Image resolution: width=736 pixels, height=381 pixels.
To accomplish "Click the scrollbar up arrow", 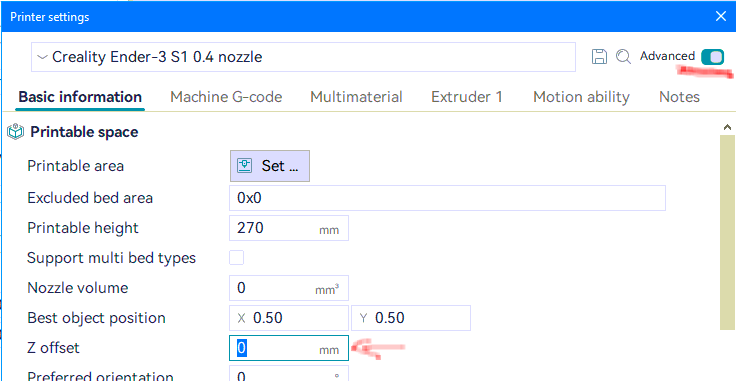I will point(728,127).
